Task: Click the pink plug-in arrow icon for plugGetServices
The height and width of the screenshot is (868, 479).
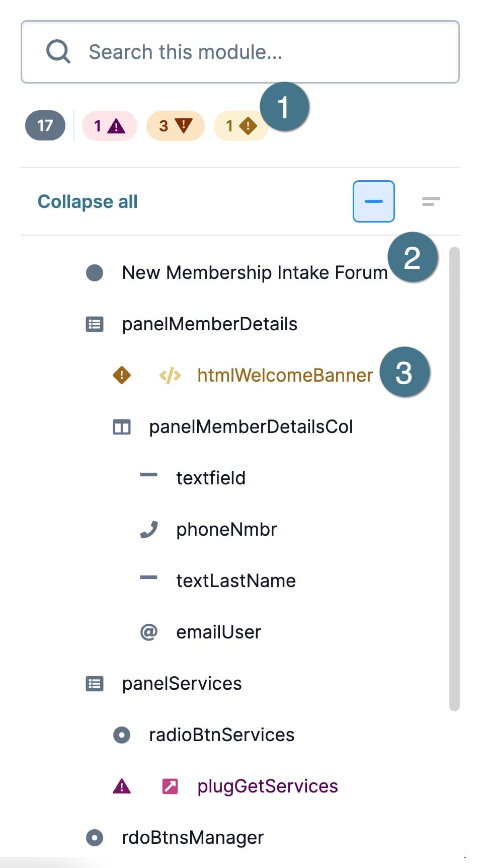Action: [170, 786]
